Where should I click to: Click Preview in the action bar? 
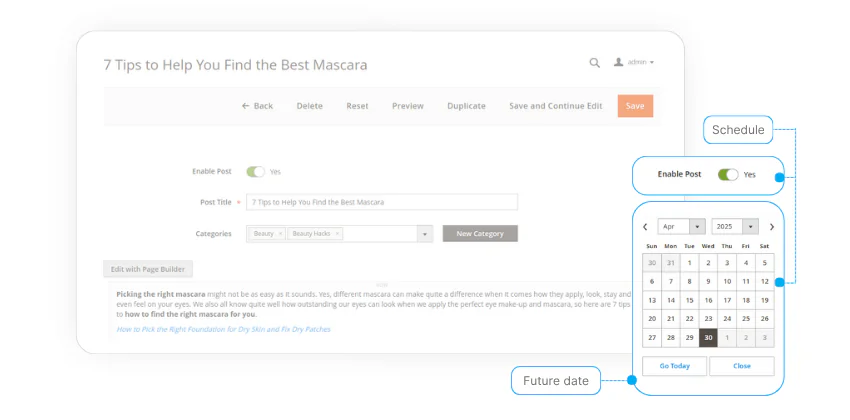[x=407, y=106]
